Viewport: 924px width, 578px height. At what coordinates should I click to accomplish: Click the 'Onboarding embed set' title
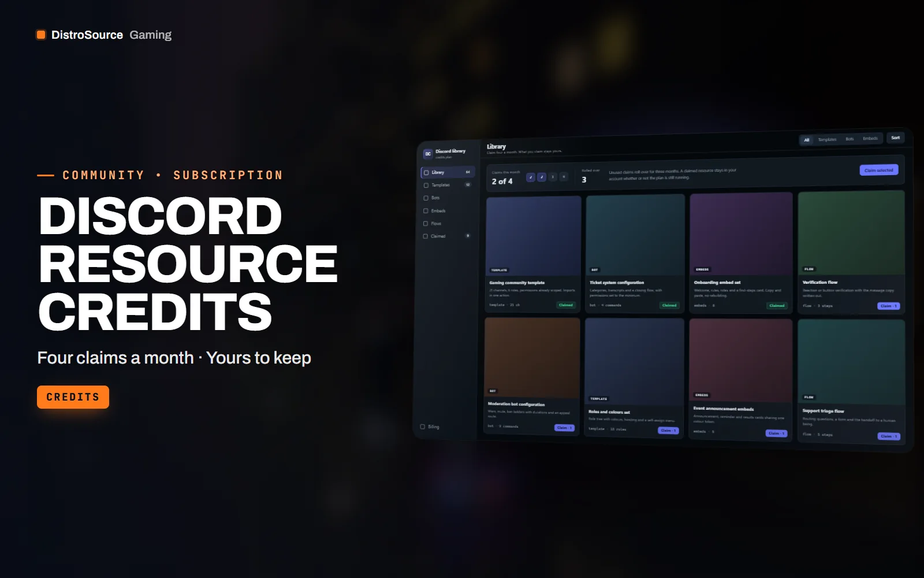[x=717, y=283]
